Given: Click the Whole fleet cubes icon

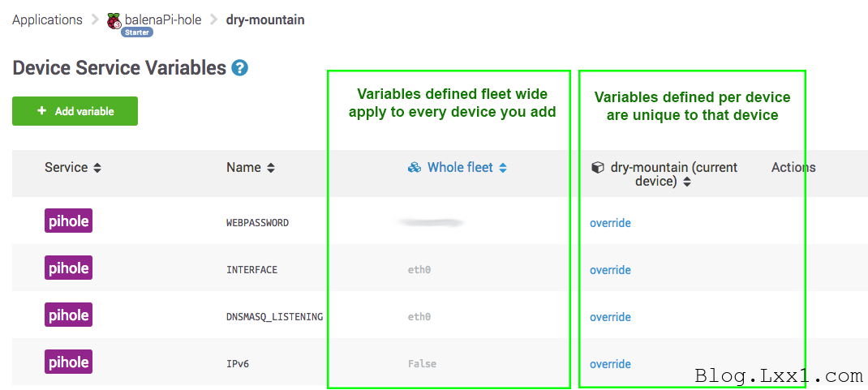Looking at the screenshot, I should [x=415, y=168].
